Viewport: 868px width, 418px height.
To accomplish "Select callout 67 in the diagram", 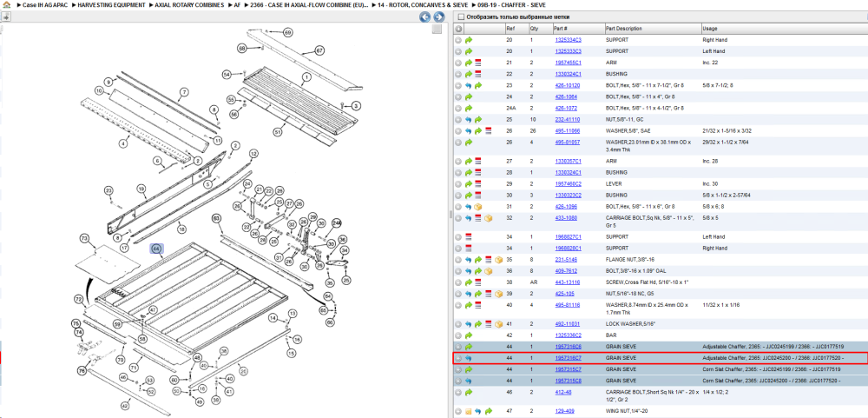I will [319, 50].
